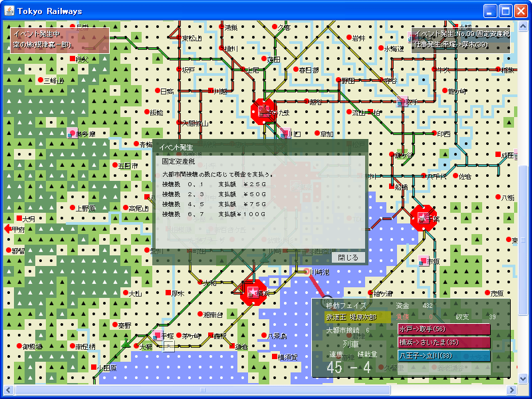Maximize the Tokyo Railways window
Image resolution: width=532 pixels, height=399 pixels.
click(505, 11)
